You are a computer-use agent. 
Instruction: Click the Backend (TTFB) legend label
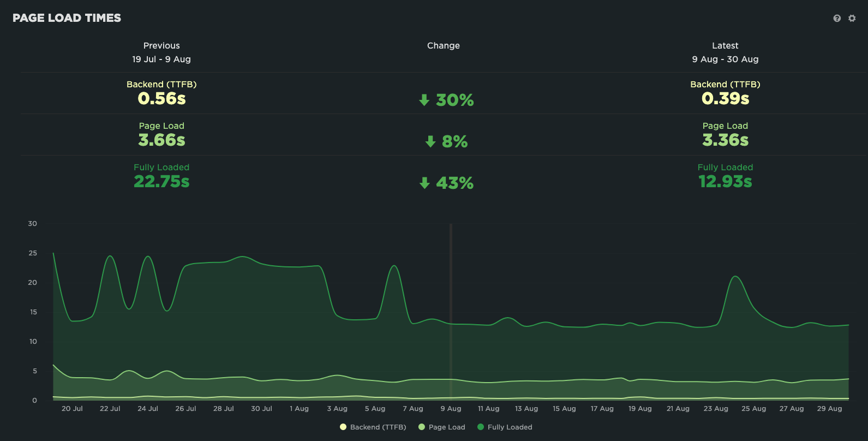pyautogui.click(x=378, y=427)
